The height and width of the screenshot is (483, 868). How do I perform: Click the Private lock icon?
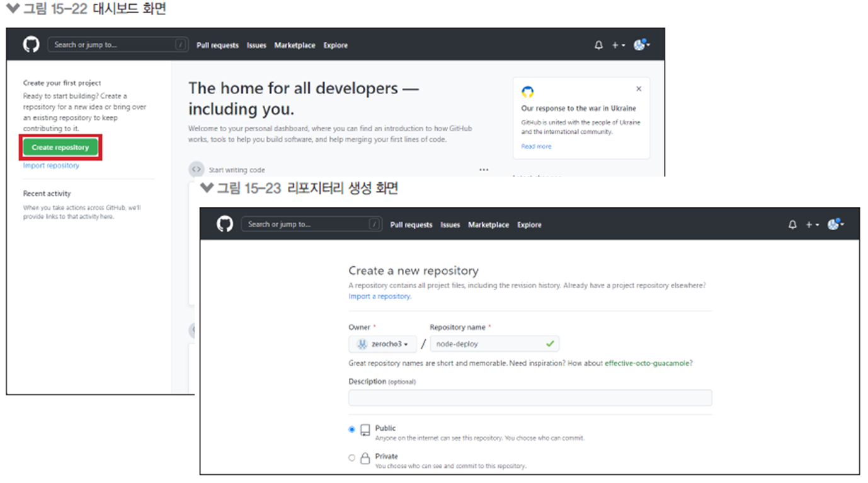pos(365,458)
